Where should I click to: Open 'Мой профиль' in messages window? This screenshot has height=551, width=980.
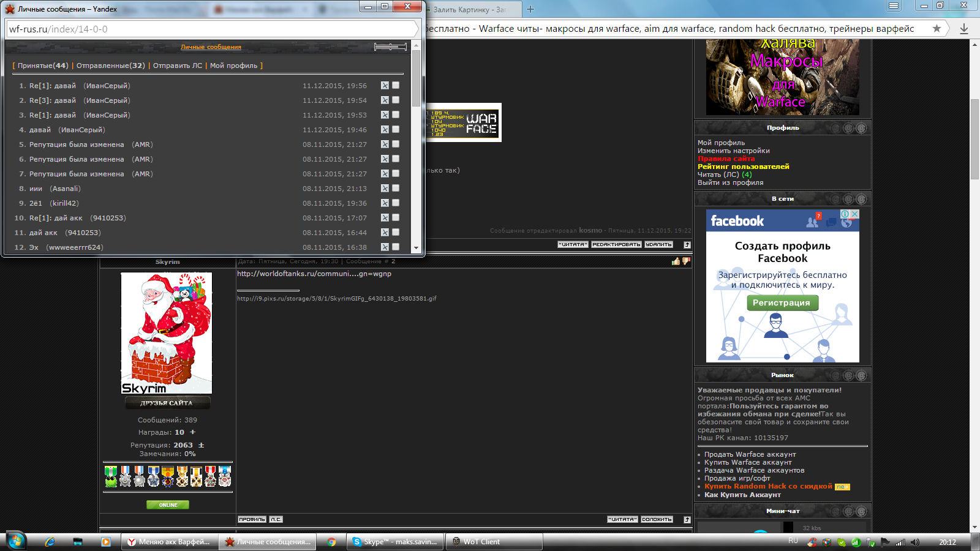(x=234, y=66)
